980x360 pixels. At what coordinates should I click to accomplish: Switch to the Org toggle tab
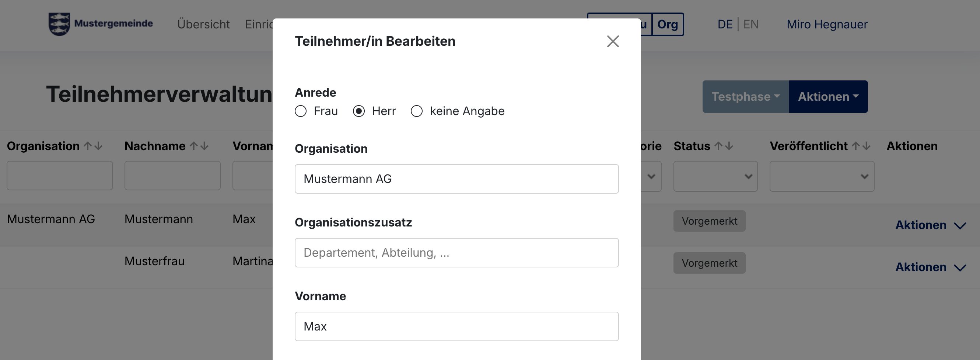point(667,24)
